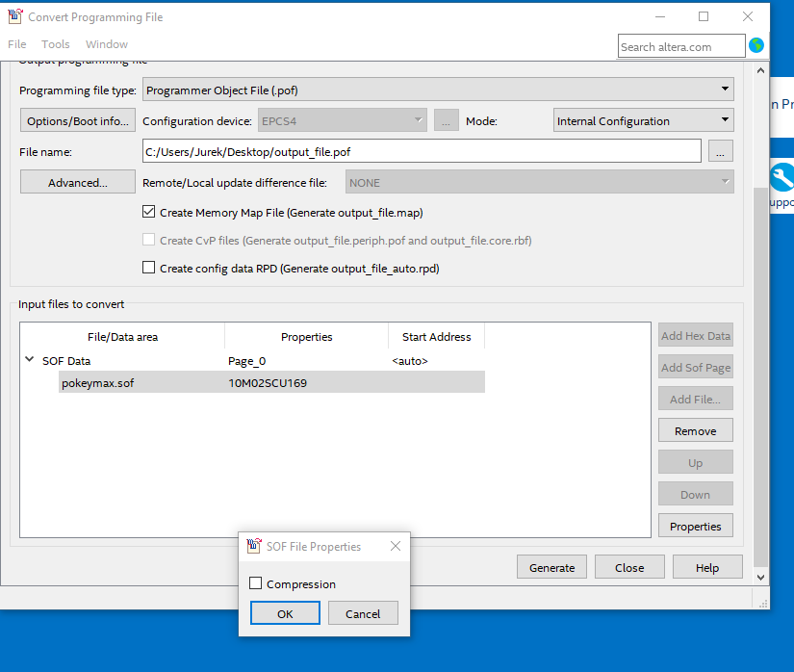
Task: Click the Search altera.com field
Action: (x=681, y=46)
